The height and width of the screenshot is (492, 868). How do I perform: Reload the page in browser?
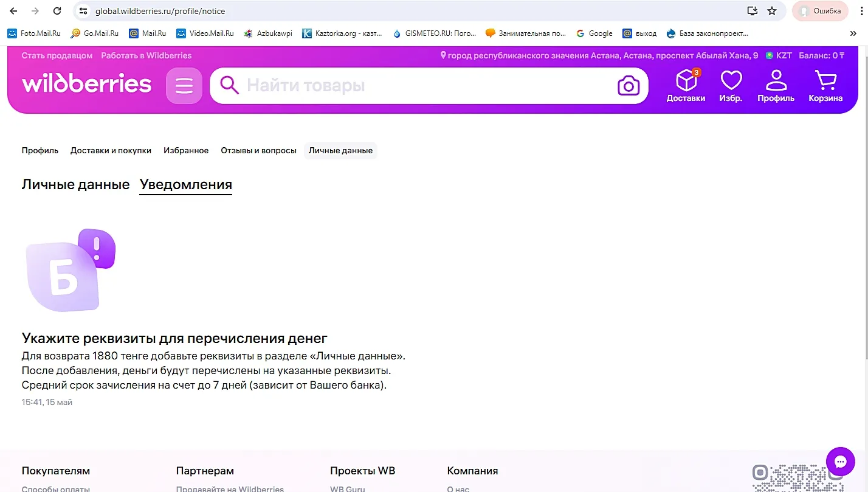point(57,11)
